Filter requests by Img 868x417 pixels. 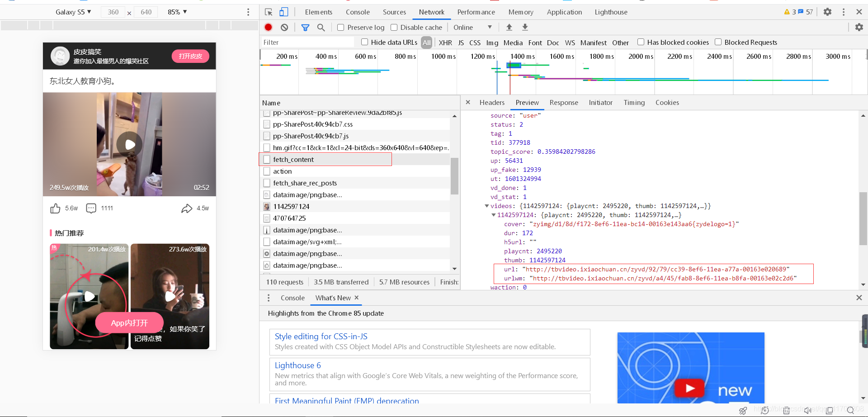(492, 43)
